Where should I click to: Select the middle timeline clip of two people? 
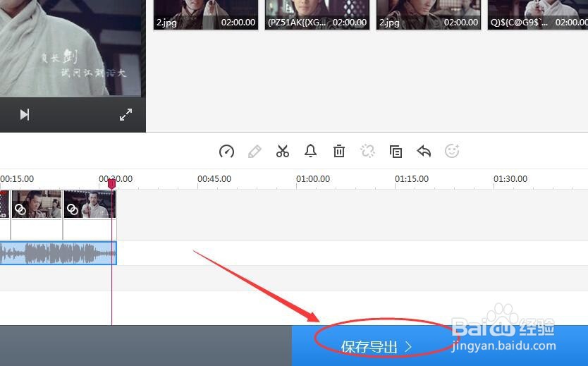pos(37,204)
